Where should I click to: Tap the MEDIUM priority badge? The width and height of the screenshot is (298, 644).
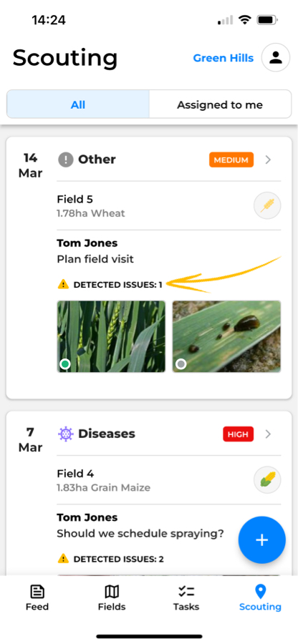click(x=231, y=160)
